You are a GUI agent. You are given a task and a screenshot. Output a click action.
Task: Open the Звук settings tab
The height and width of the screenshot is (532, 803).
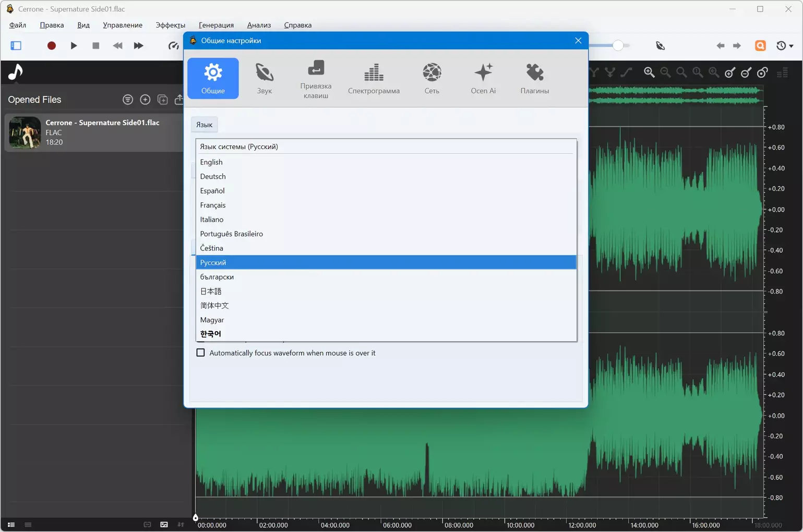(265, 79)
